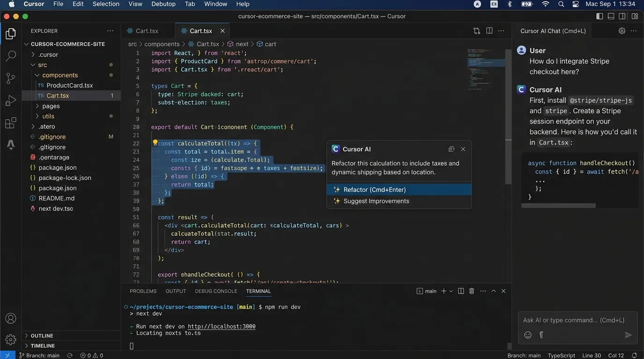
Task: Open the Extensions view icon
Action: (11, 123)
